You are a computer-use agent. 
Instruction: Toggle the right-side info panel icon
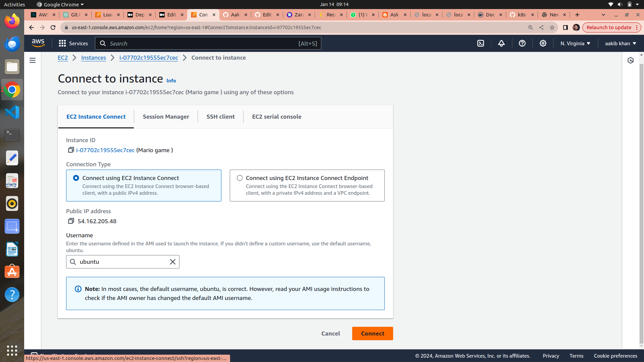(631, 60)
